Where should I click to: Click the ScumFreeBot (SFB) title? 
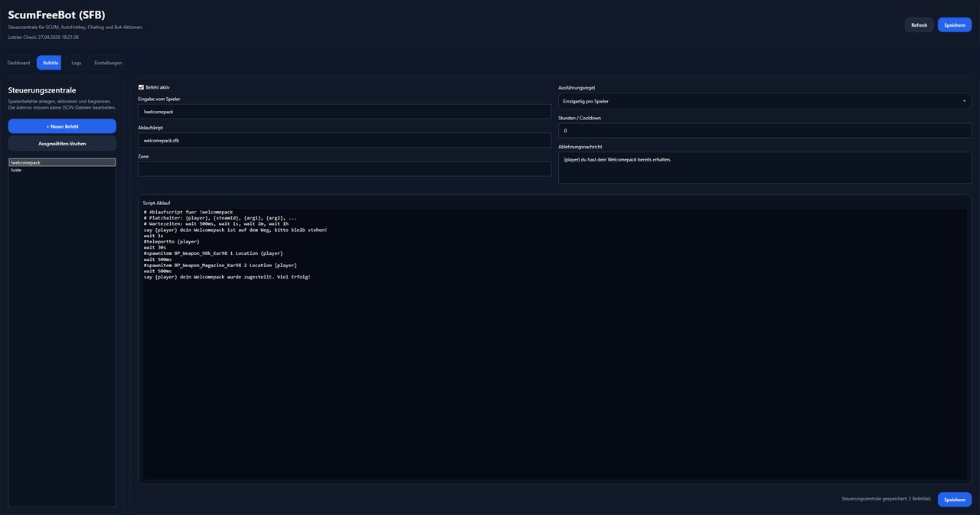(57, 15)
